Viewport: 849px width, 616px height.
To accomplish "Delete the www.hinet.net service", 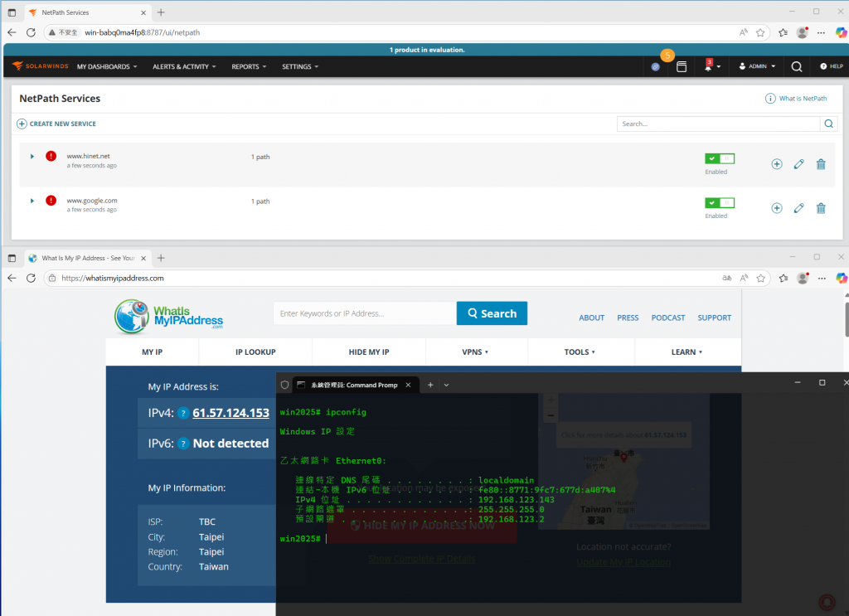I will coord(821,164).
